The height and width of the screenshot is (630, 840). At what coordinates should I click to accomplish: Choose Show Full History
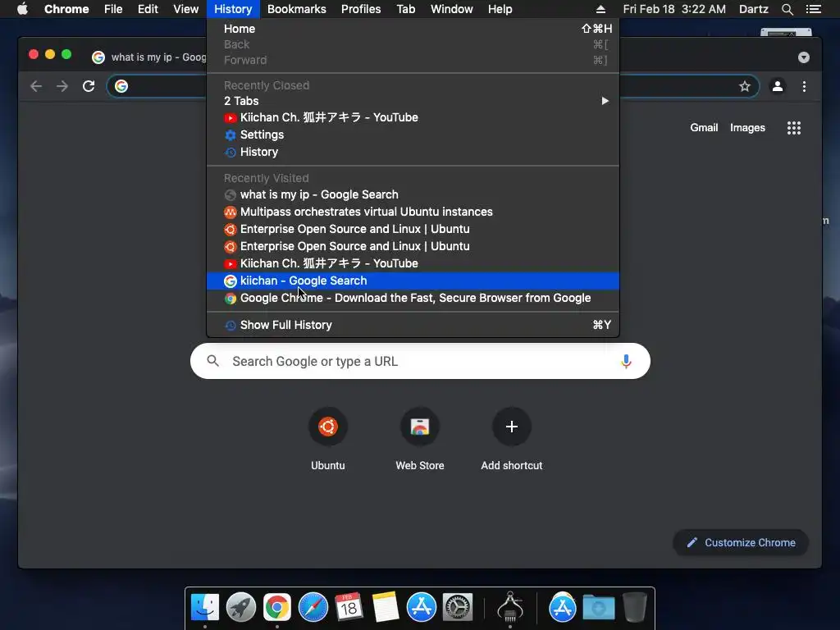(413, 325)
